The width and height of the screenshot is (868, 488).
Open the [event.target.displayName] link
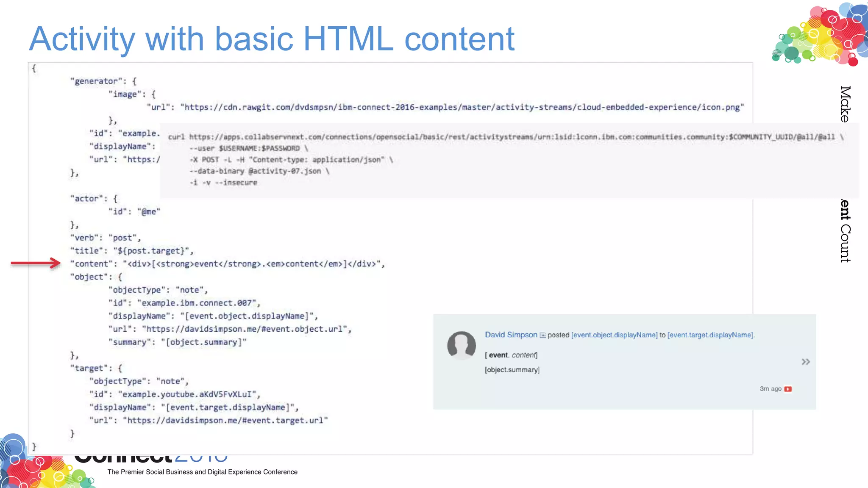tap(711, 335)
